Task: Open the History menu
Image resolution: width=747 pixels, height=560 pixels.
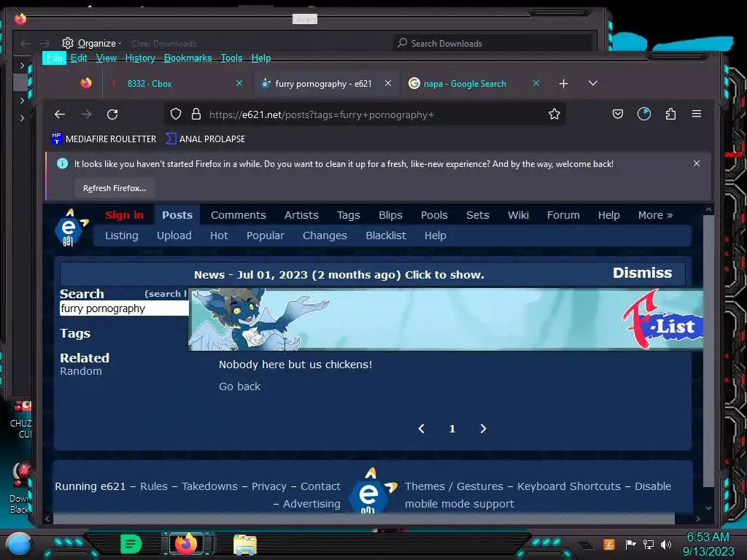Action: 140,58
